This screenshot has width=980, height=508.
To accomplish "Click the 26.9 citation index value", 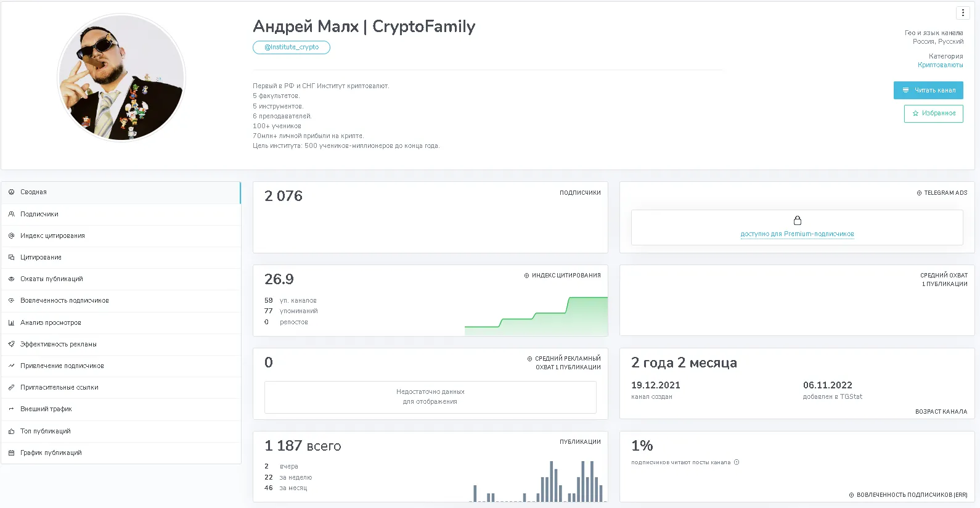I will pos(279,279).
